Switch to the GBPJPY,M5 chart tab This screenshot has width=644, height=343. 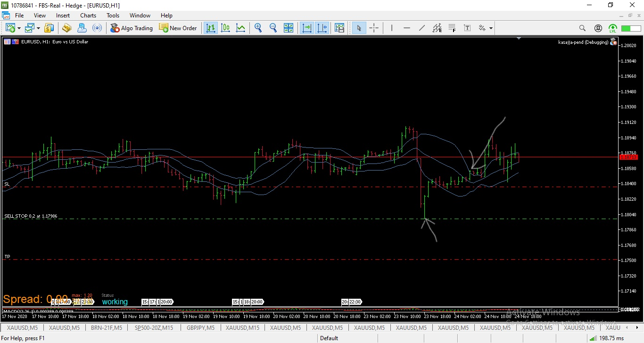pyautogui.click(x=200, y=327)
